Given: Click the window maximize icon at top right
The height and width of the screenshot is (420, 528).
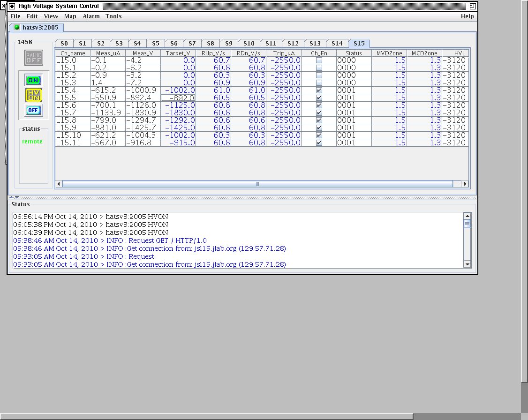Looking at the screenshot, I should tap(473, 6).
